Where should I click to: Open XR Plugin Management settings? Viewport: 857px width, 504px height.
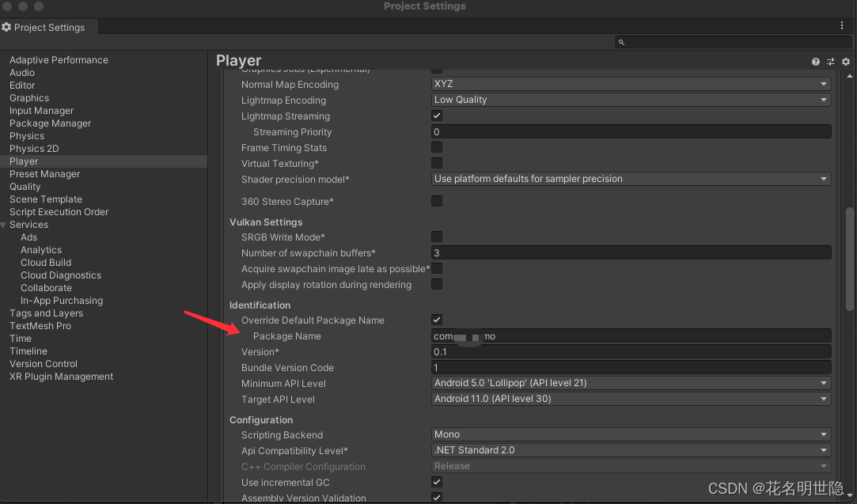[x=60, y=376]
